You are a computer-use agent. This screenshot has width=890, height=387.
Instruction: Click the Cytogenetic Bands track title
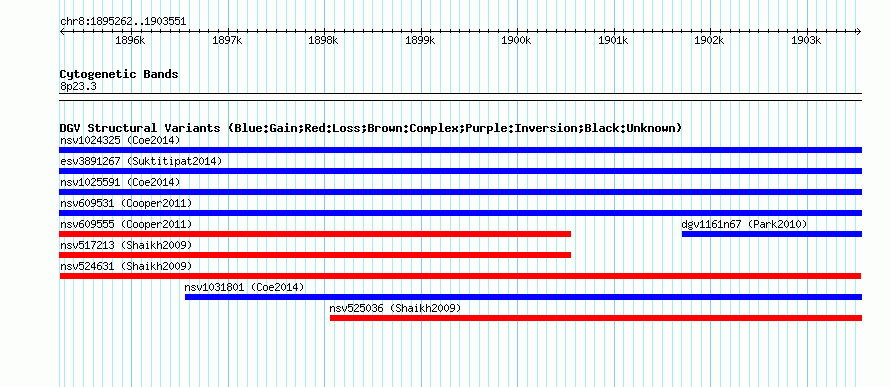coord(119,74)
